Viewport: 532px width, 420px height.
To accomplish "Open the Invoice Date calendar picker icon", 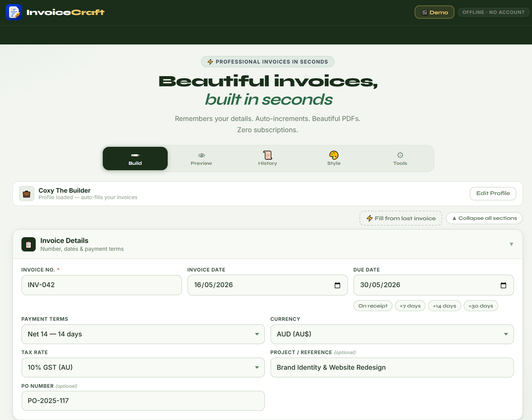I will coord(337,285).
